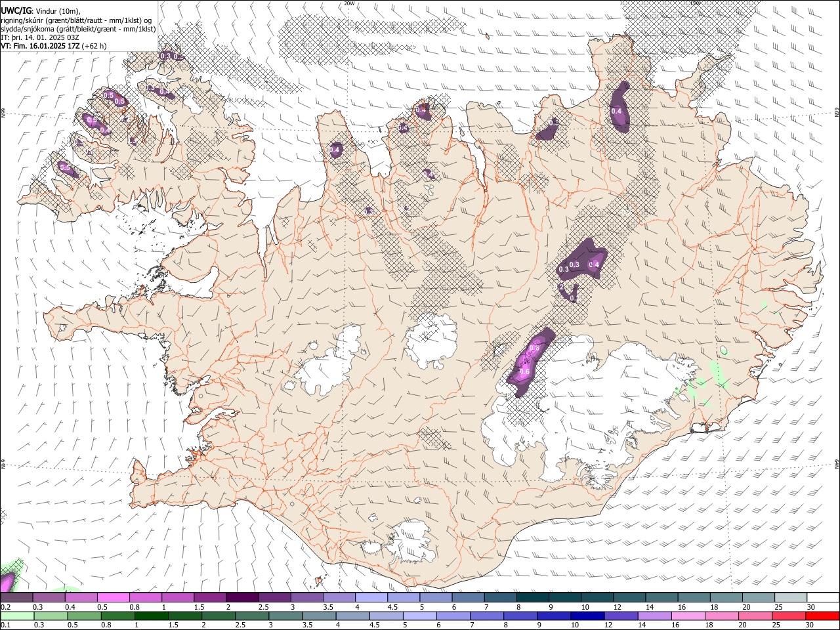The height and width of the screenshot is (630, 840).
Task: Click the '64N' latitude label on the right edge
Action: tap(836, 463)
